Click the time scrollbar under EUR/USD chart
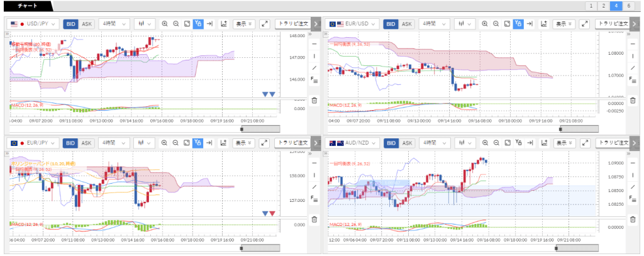Screen dimensions: 644x256 pyautogui.click(x=578, y=128)
